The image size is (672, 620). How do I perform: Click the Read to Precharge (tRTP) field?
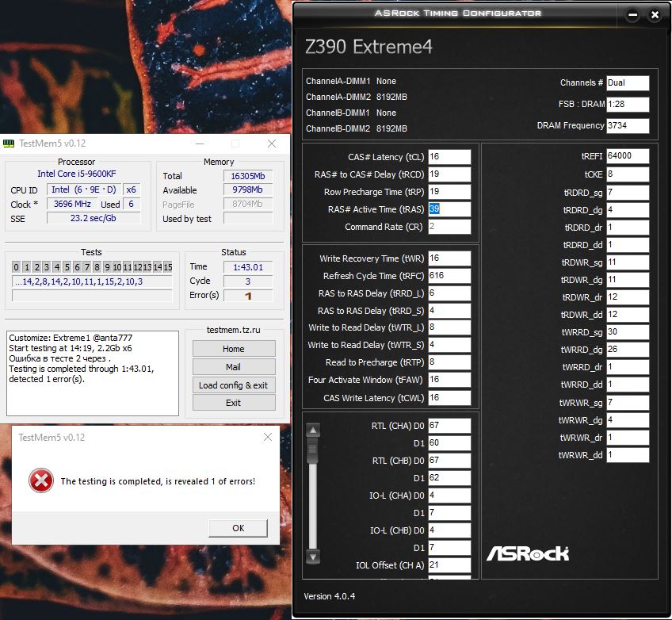tap(449, 362)
